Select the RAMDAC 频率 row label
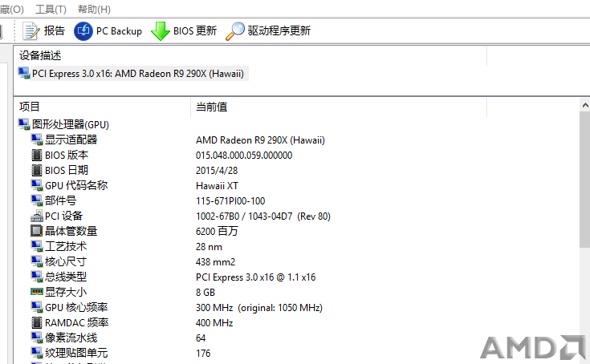This screenshot has height=364, width=590. click(77, 322)
